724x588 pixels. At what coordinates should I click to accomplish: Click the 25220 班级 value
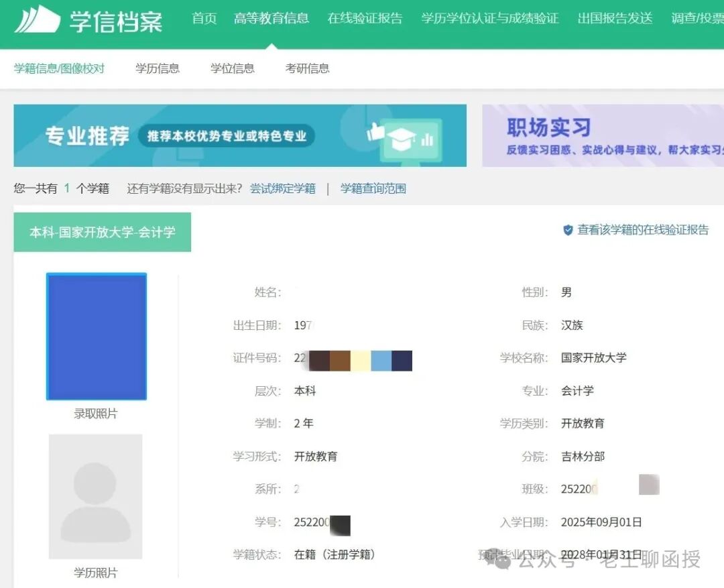point(579,489)
